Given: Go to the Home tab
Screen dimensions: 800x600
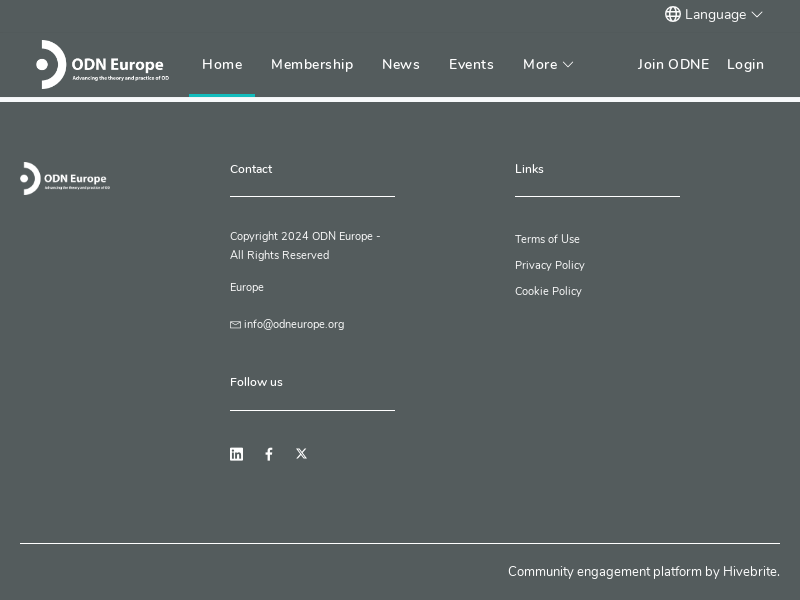Looking at the screenshot, I should click(222, 64).
